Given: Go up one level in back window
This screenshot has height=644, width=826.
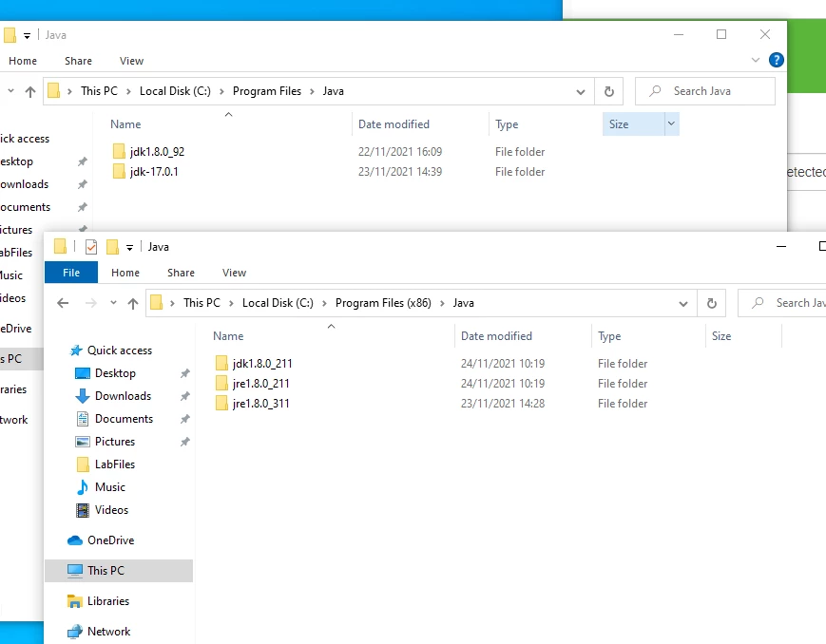Looking at the screenshot, I should point(30,91).
